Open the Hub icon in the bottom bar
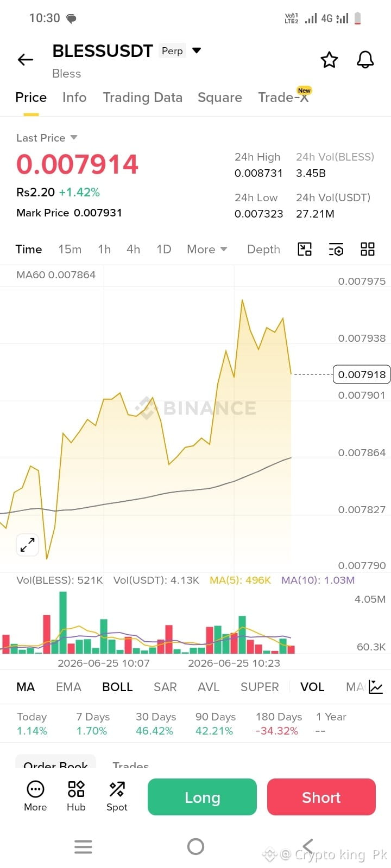 click(x=76, y=796)
